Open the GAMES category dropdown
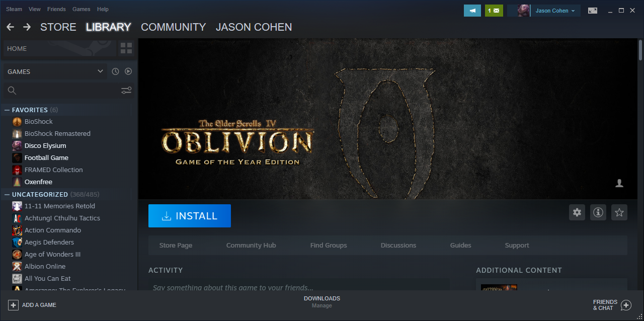Viewport: 644px width, 321px height. 55,71
